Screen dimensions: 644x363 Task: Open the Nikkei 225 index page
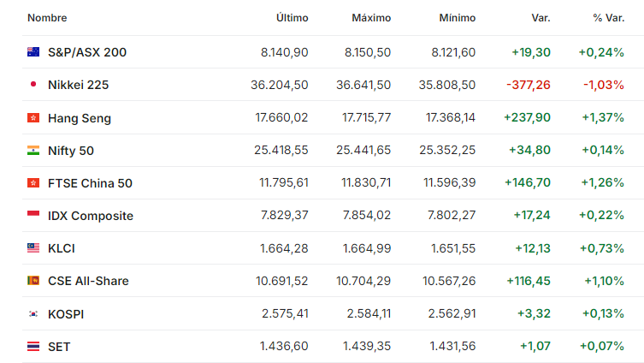pyautogui.click(x=78, y=85)
